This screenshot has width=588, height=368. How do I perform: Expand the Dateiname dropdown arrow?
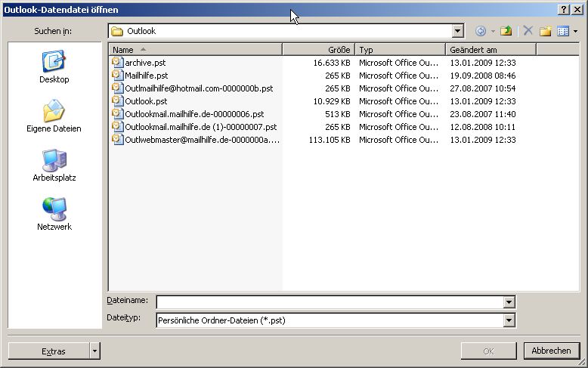(509, 302)
